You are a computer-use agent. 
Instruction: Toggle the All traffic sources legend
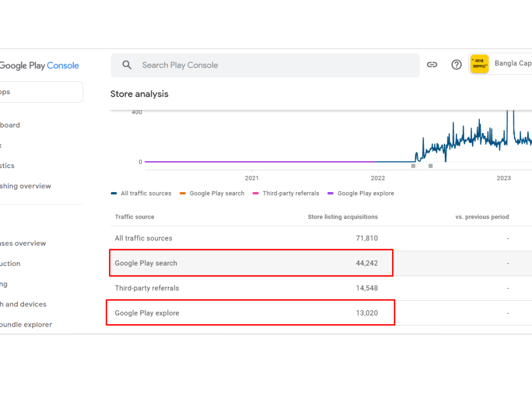(141, 194)
